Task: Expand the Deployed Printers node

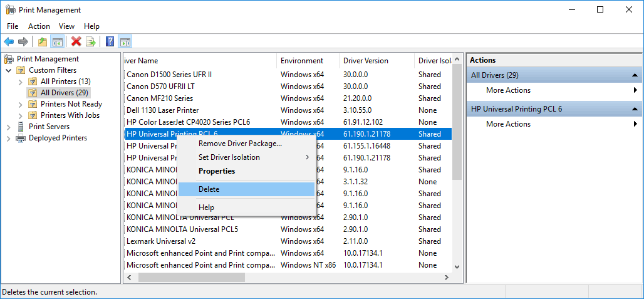Action: 9,139
